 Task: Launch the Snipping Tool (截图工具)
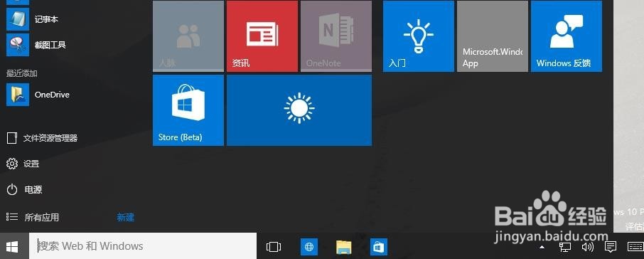tap(36, 45)
